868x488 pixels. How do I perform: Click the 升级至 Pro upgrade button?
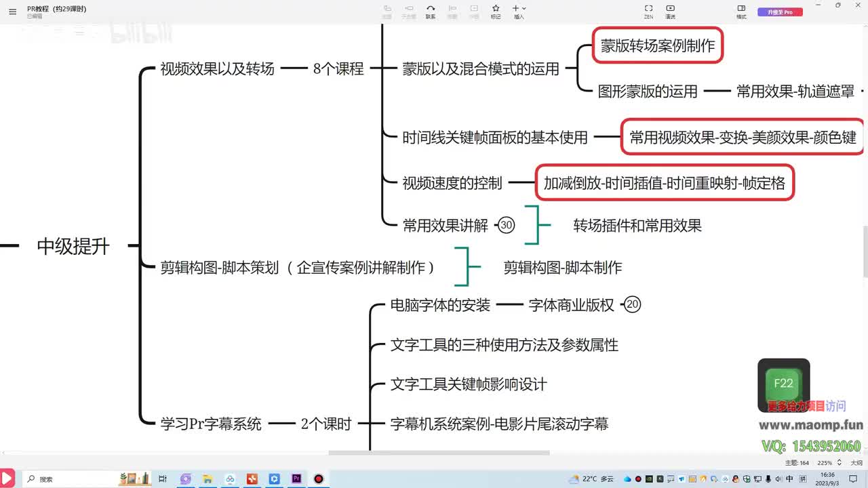point(780,12)
